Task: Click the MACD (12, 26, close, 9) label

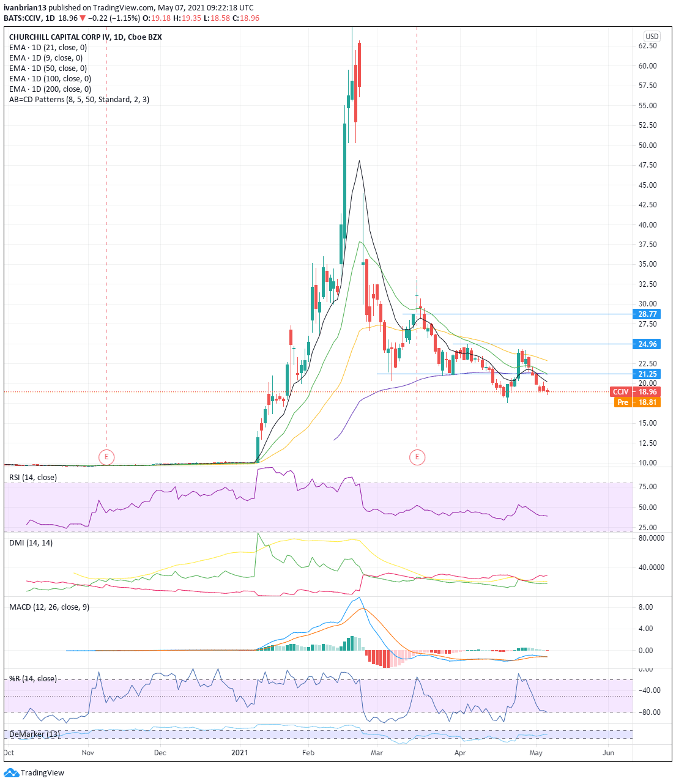Action: point(49,607)
